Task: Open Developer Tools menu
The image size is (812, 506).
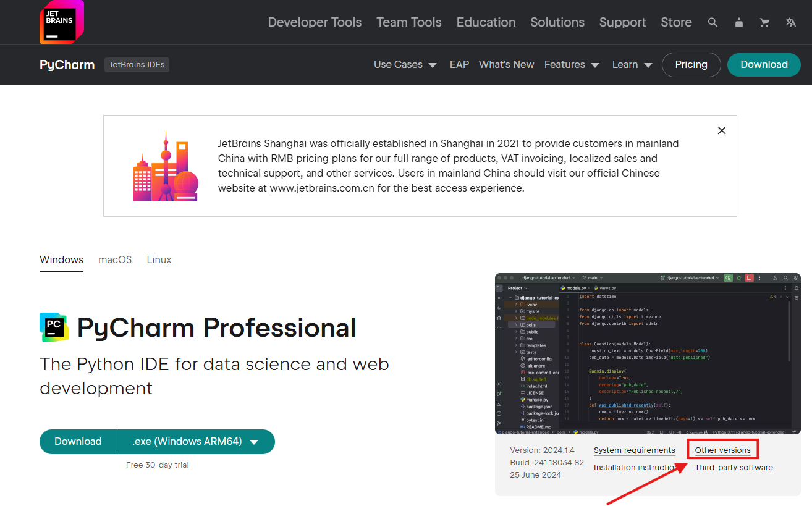Action: coord(315,22)
